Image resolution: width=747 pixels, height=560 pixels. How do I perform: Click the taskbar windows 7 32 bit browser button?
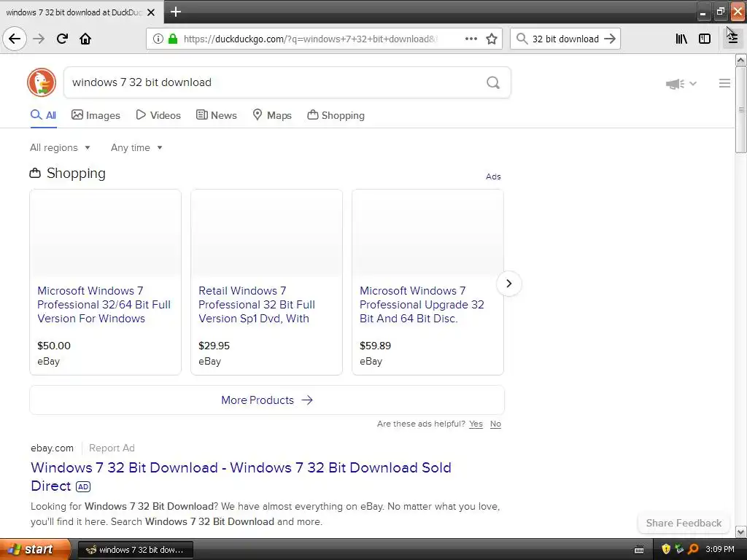pos(135,550)
